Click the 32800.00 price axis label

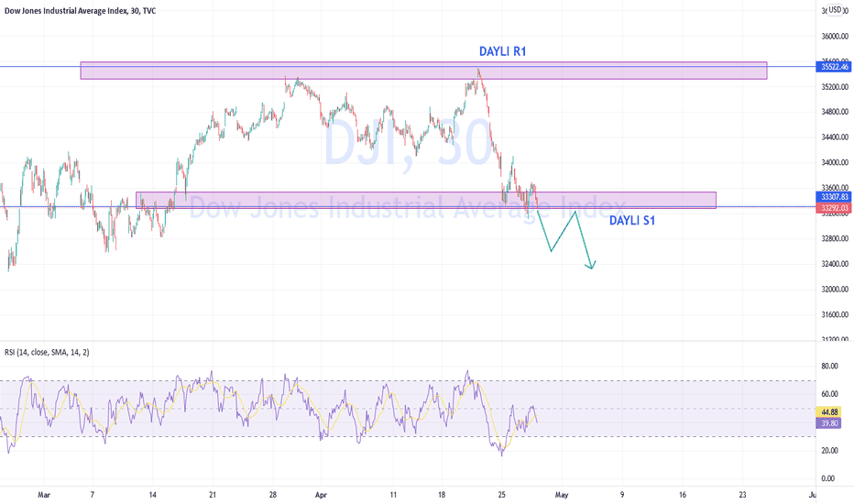tap(835, 238)
